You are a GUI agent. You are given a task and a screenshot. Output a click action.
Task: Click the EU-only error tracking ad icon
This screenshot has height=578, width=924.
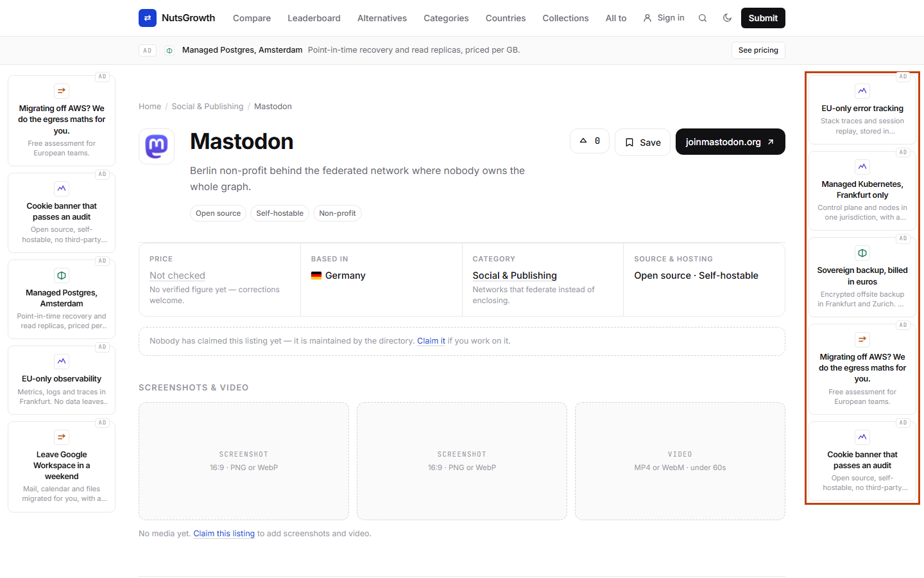point(862,91)
